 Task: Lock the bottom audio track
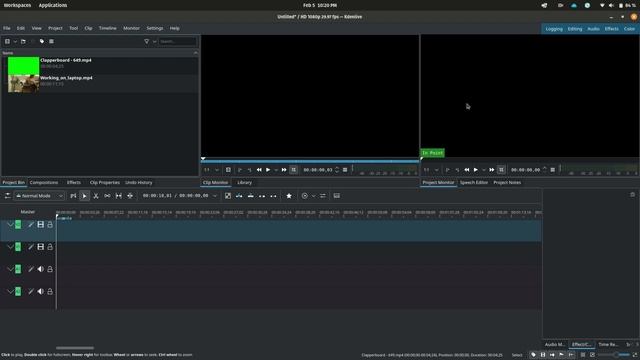[50, 291]
